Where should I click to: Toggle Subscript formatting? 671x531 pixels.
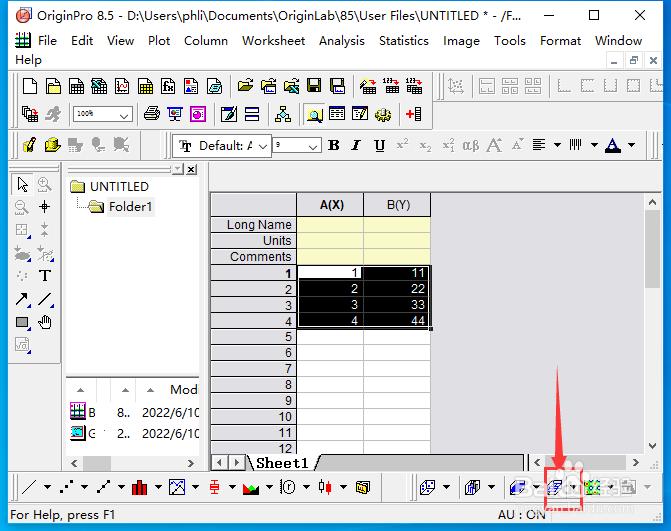pos(425,146)
